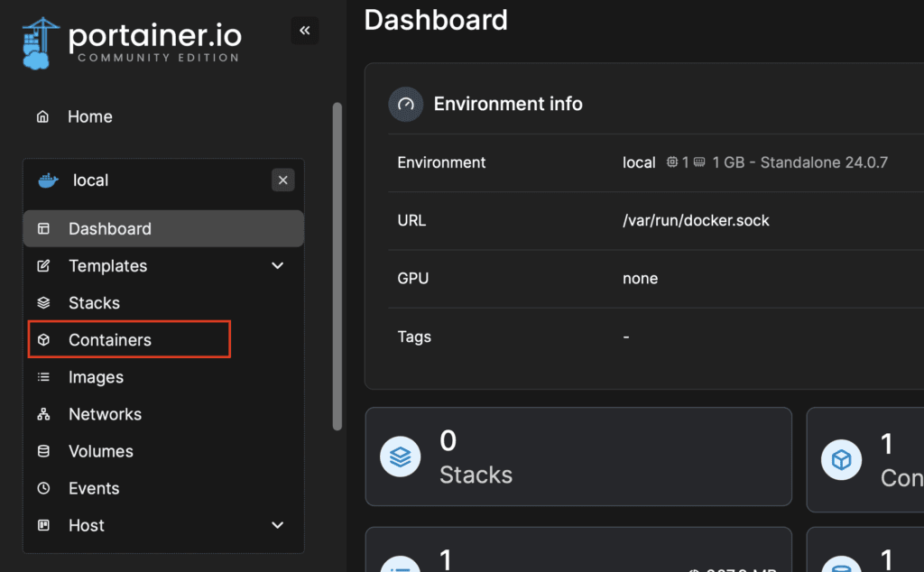The image size is (924, 572).
Task: Close the local environment with X button
Action: pyautogui.click(x=283, y=180)
